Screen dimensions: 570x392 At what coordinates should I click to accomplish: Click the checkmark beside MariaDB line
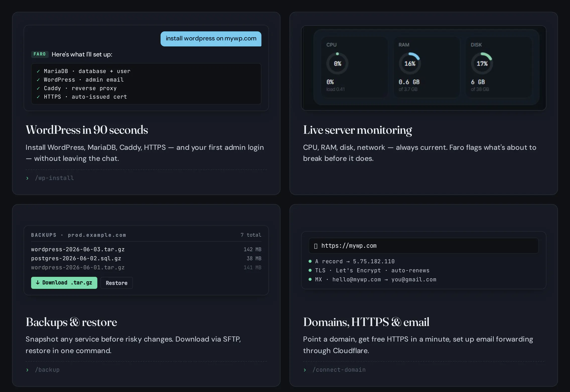38,72
